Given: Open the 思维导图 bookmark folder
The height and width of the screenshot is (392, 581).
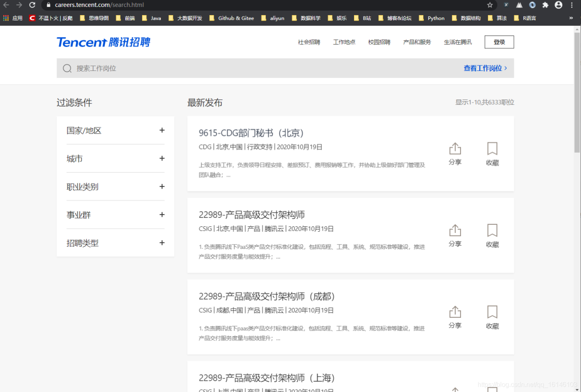Looking at the screenshot, I should (x=94, y=18).
